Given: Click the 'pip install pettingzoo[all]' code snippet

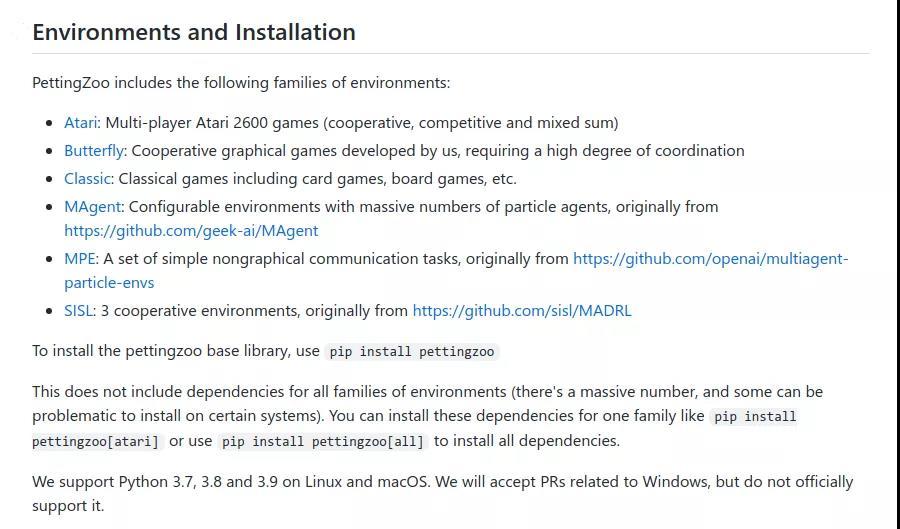Looking at the screenshot, I should (323, 441).
